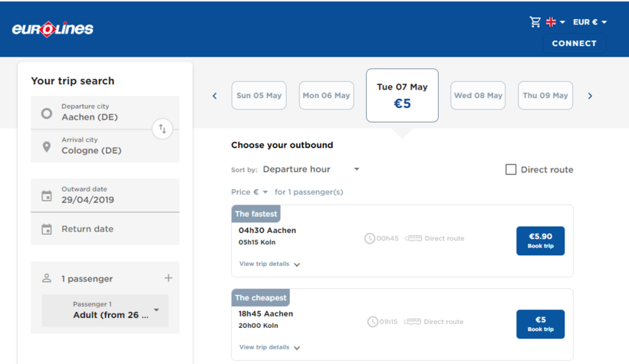Open the shopping cart icon
Image resolution: width=629 pixels, height=364 pixels.
pos(535,22)
